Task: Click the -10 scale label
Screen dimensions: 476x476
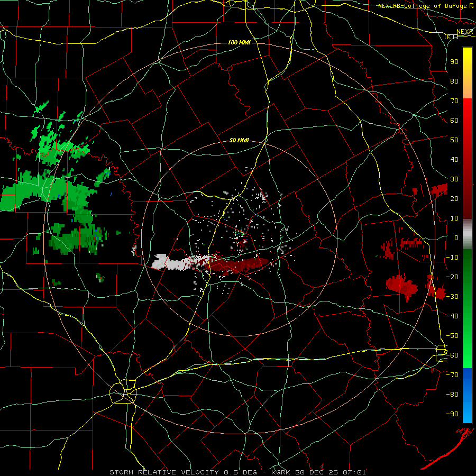Action: point(452,258)
